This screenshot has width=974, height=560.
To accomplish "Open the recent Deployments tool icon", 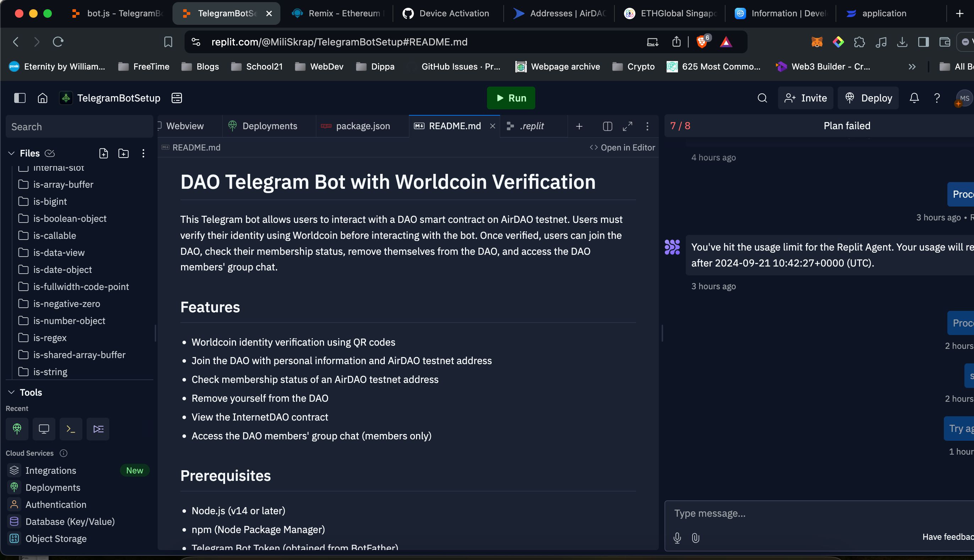I will pos(17,429).
